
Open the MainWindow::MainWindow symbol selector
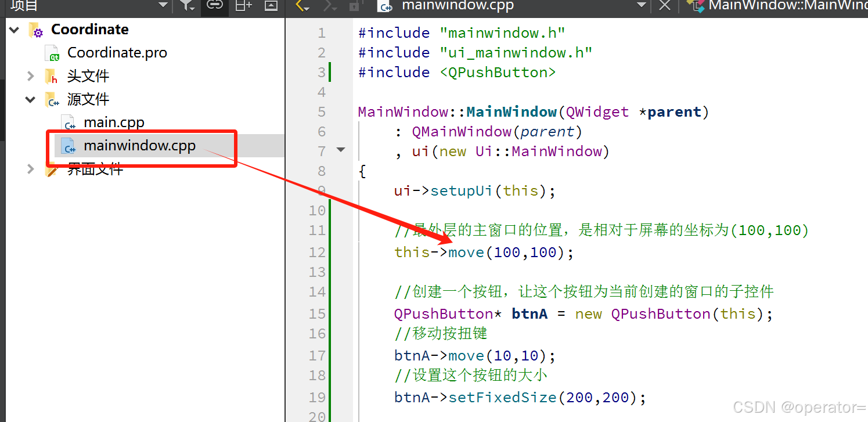point(788,5)
